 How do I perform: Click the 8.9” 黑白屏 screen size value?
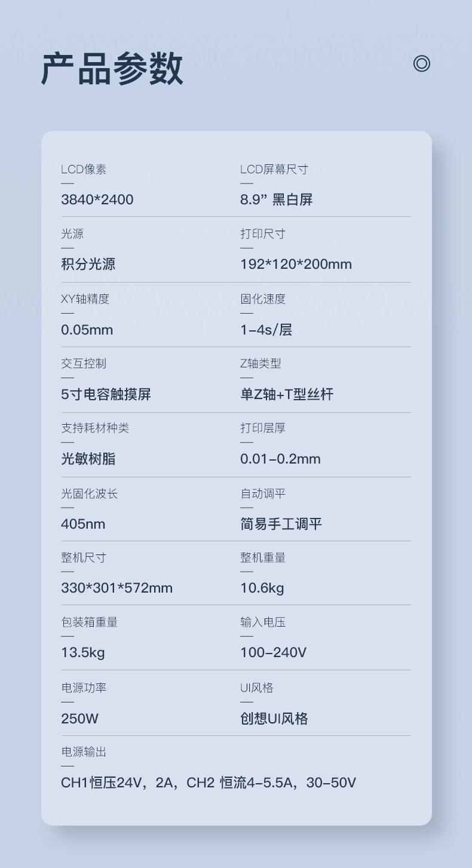276,200
